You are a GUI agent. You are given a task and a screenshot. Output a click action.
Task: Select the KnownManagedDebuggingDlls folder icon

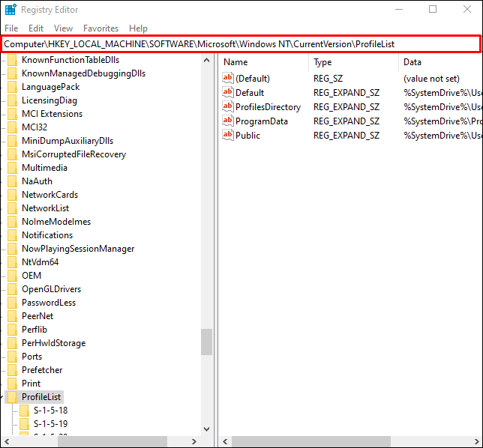click(12, 73)
